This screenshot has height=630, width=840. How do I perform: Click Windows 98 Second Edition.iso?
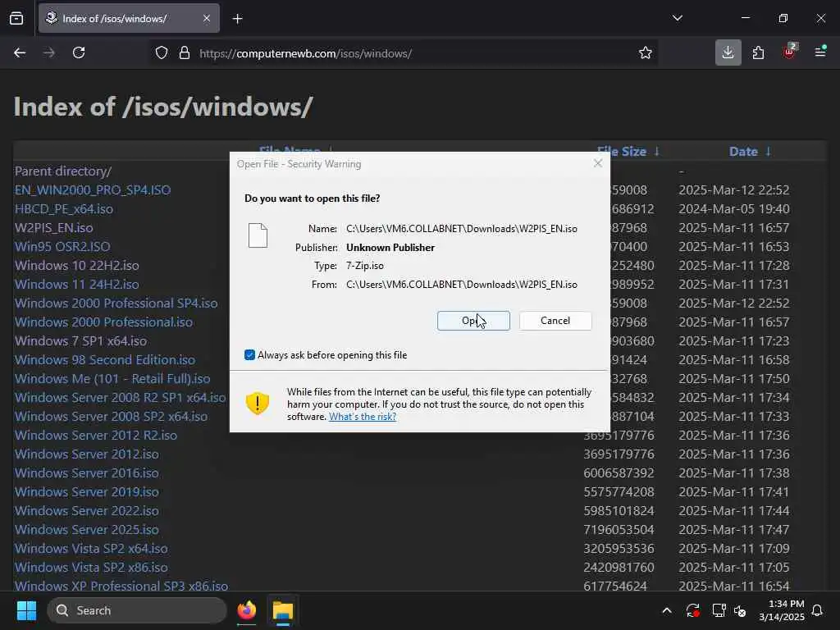(x=105, y=359)
